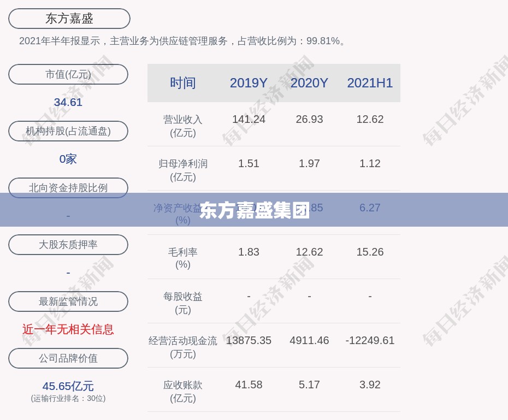The image size is (508, 420).
Task: Select the 34.61 market value figure
Action: (68, 102)
